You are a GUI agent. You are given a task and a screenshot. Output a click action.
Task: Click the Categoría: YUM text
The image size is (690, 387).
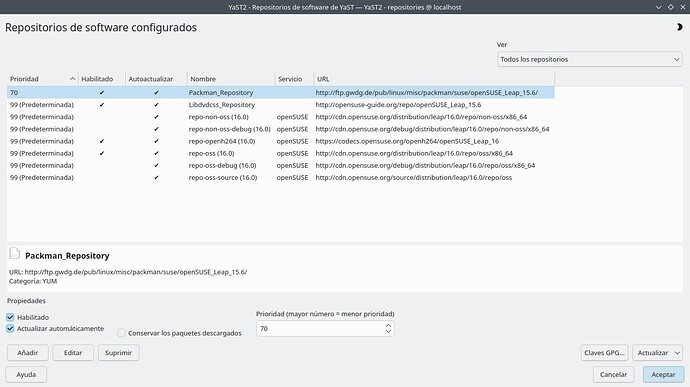[x=33, y=281]
